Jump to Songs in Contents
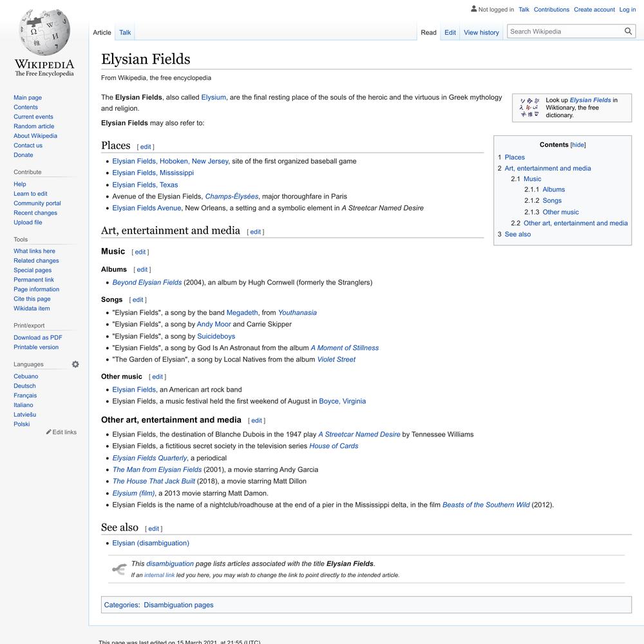 pos(552,200)
